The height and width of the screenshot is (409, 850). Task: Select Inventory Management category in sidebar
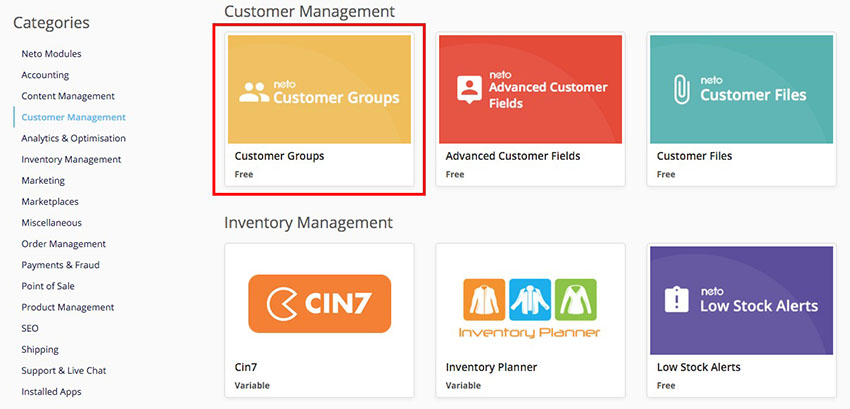click(x=72, y=159)
